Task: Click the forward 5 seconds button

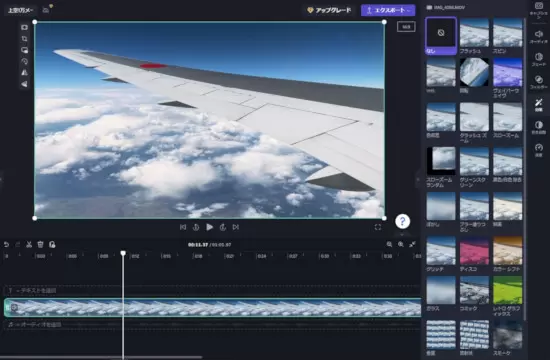Action: pyautogui.click(x=223, y=227)
